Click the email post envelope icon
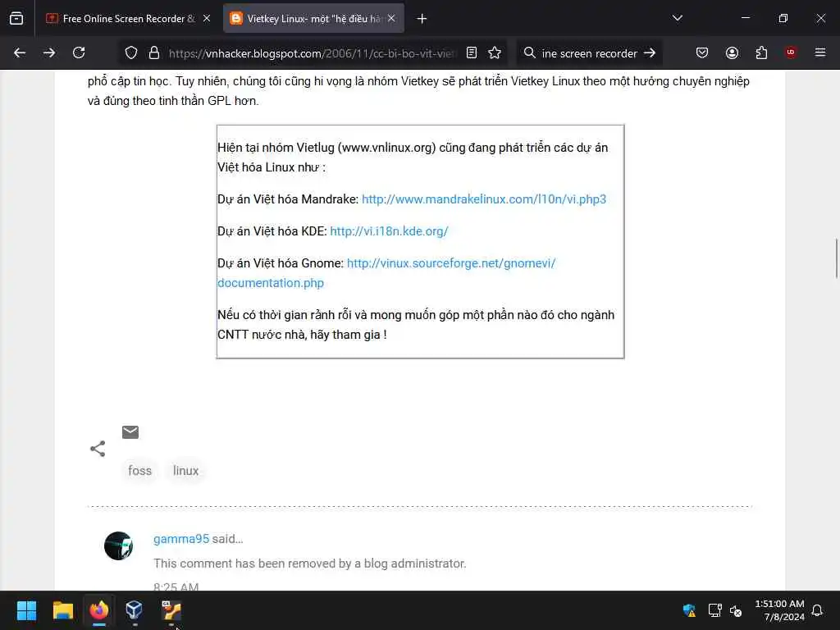The width and height of the screenshot is (840, 630). [x=130, y=431]
